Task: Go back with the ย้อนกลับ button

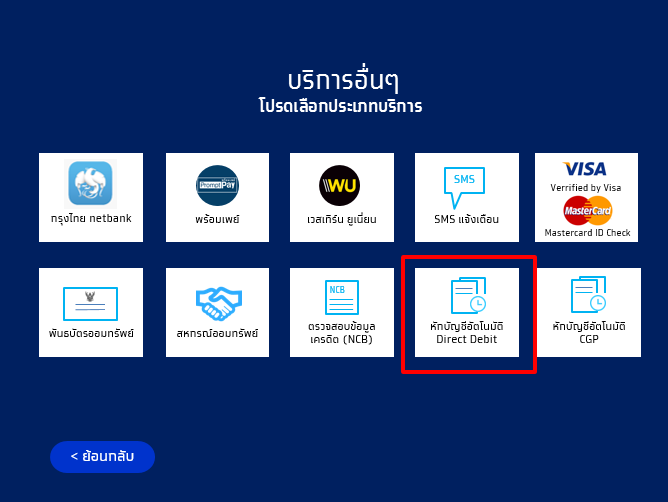Action: (x=102, y=456)
